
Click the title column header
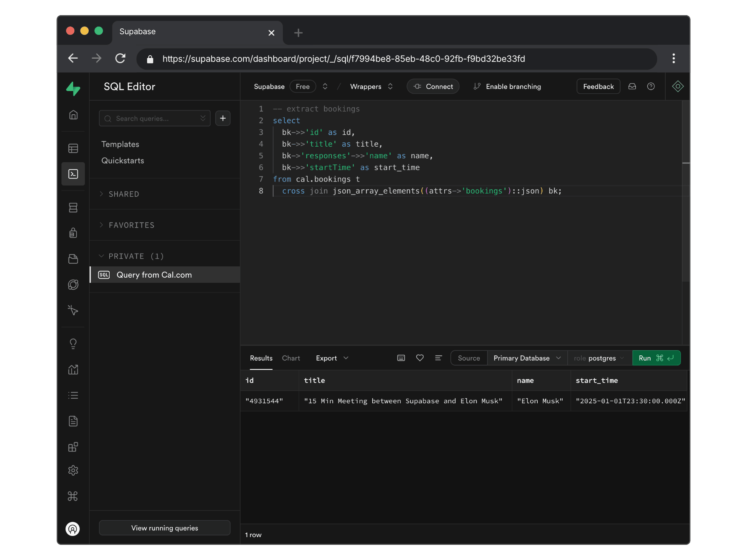click(405, 380)
